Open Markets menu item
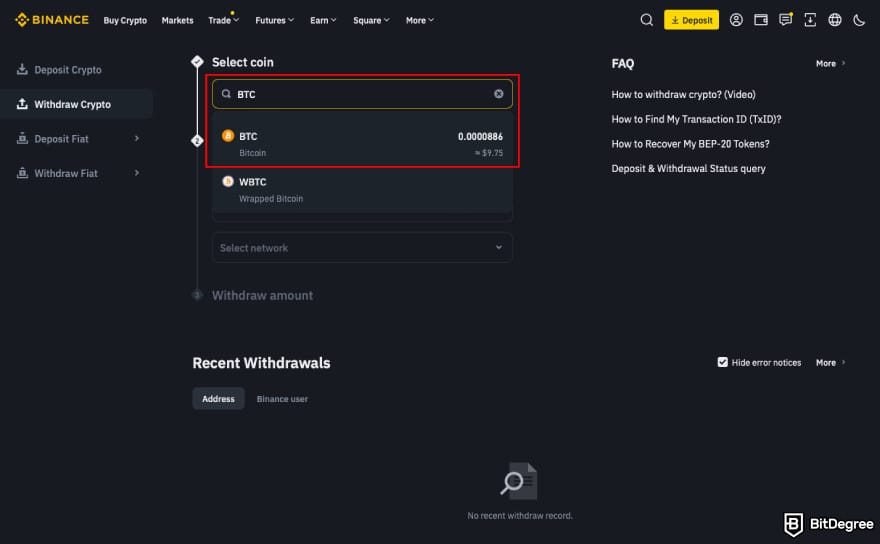 [x=177, y=20]
